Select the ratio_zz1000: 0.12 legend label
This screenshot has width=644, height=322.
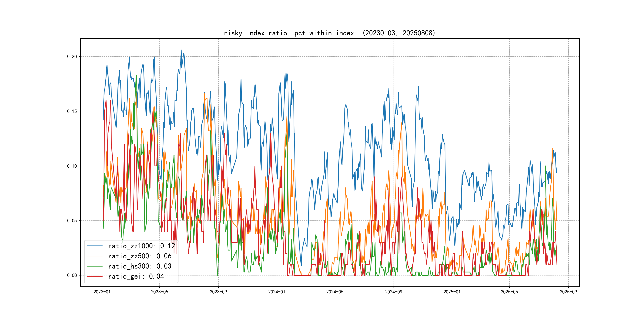[142, 246]
